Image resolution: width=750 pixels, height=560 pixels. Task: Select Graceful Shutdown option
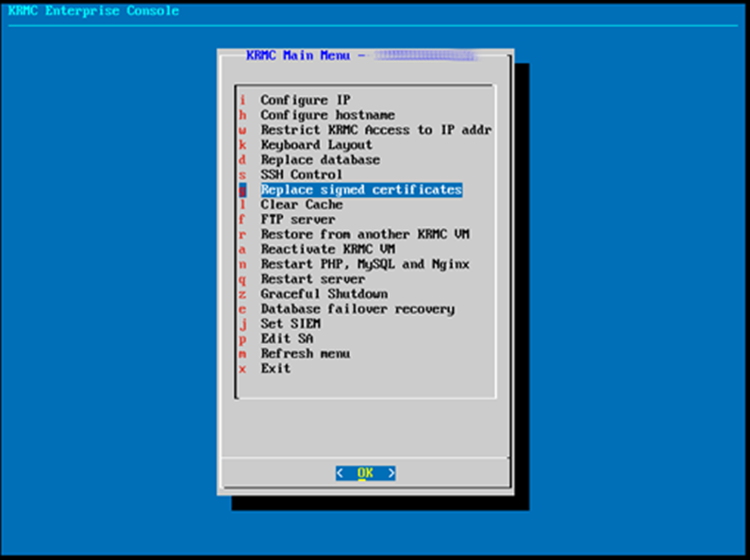[324, 294]
